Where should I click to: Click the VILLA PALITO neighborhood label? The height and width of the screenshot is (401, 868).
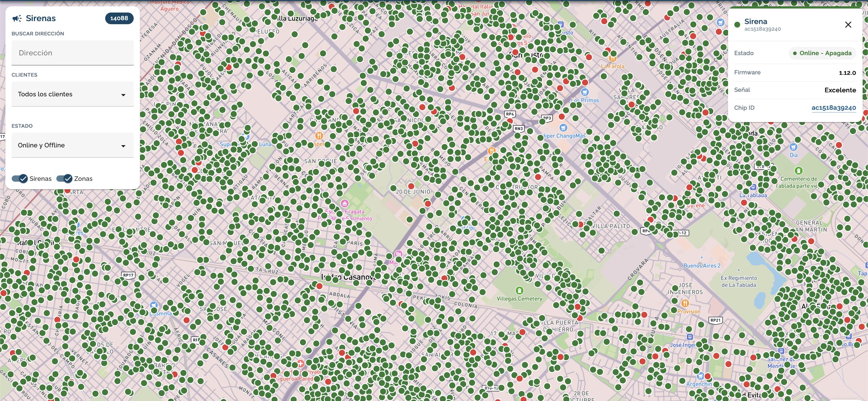(611, 226)
